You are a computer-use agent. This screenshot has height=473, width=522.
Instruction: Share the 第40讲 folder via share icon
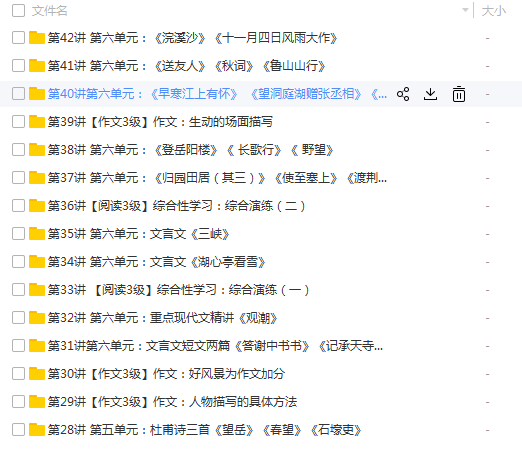point(403,94)
